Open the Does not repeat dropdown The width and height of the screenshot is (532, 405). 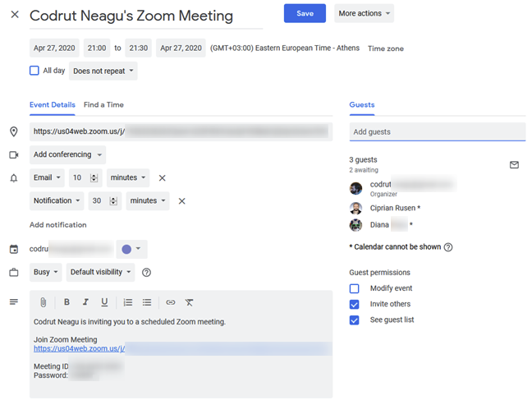coord(103,71)
